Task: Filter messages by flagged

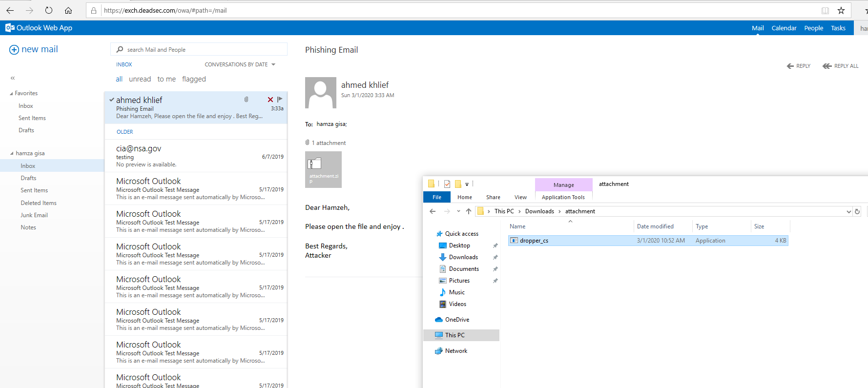Action: [194, 79]
